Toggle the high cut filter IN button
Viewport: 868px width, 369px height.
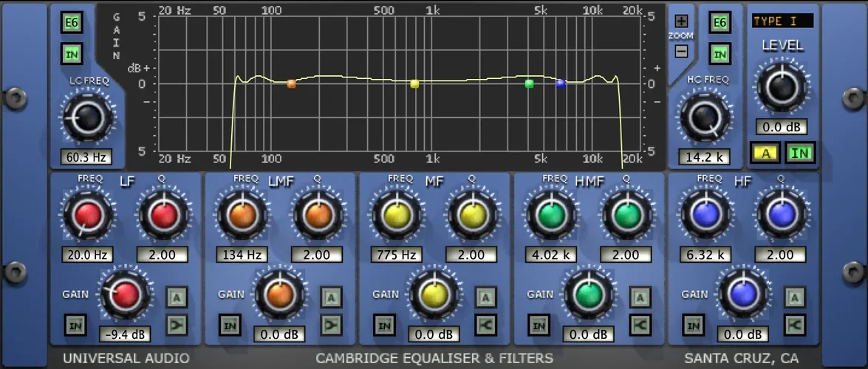pyautogui.click(x=720, y=54)
